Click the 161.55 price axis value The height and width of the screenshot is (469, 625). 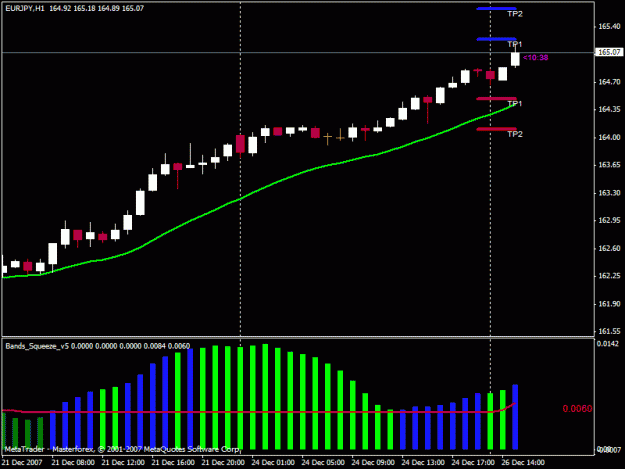pos(609,331)
